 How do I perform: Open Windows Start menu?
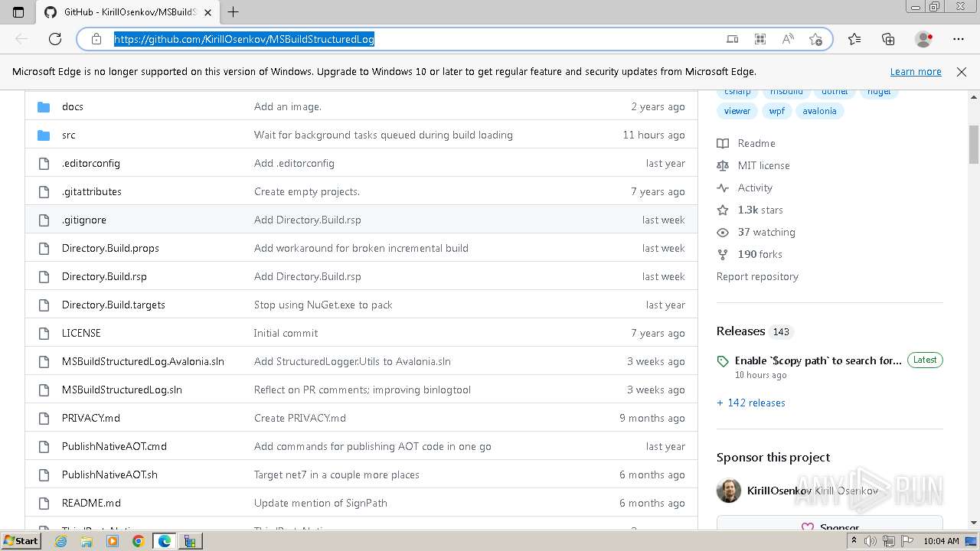(21, 540)
